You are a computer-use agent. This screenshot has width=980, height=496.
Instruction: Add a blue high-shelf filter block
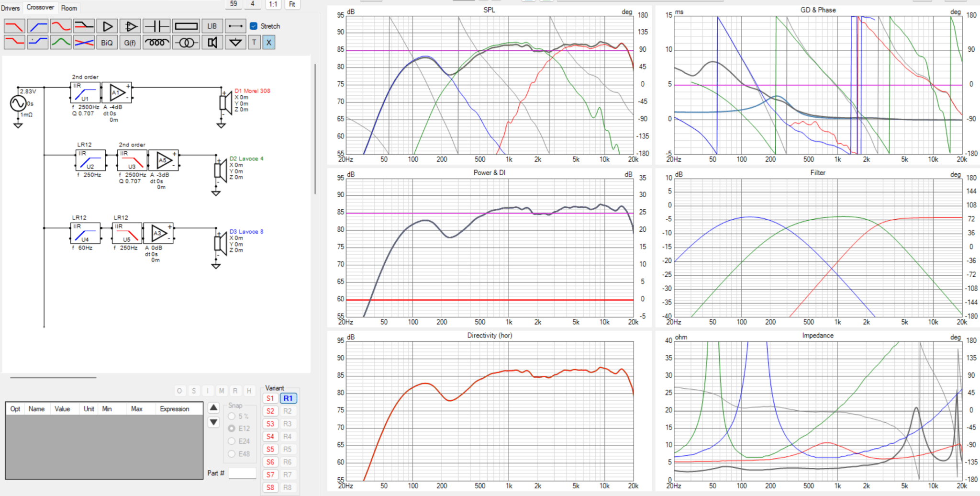(x=38, y=42)
